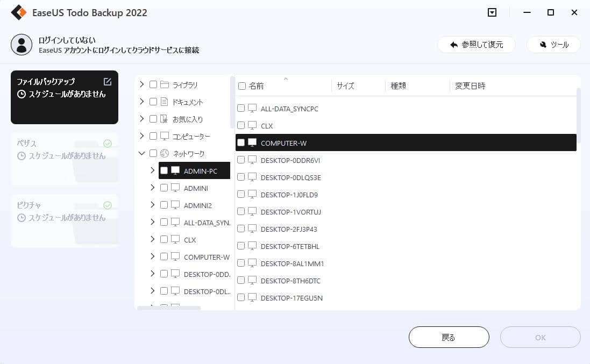Sort by サイズ column header
Image resolution: width=590 pixels, height=364 pixels.
point(345,86)
